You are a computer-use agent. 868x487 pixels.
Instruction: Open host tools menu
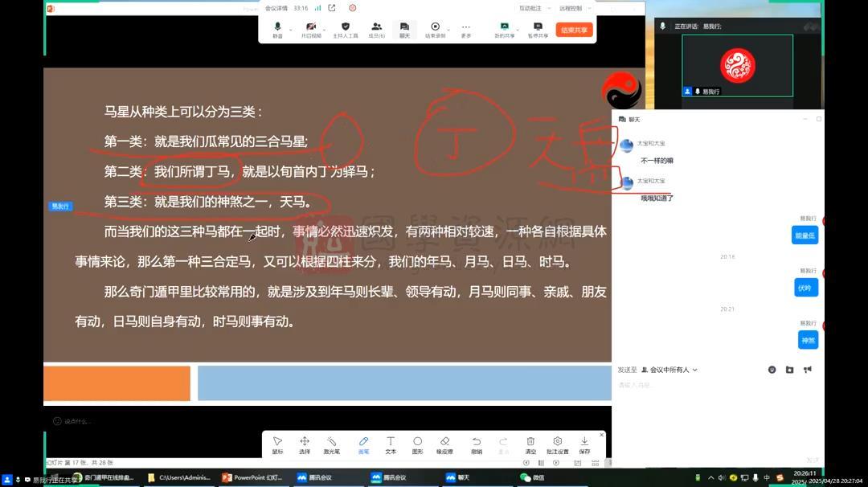click(x=346, y=27)
